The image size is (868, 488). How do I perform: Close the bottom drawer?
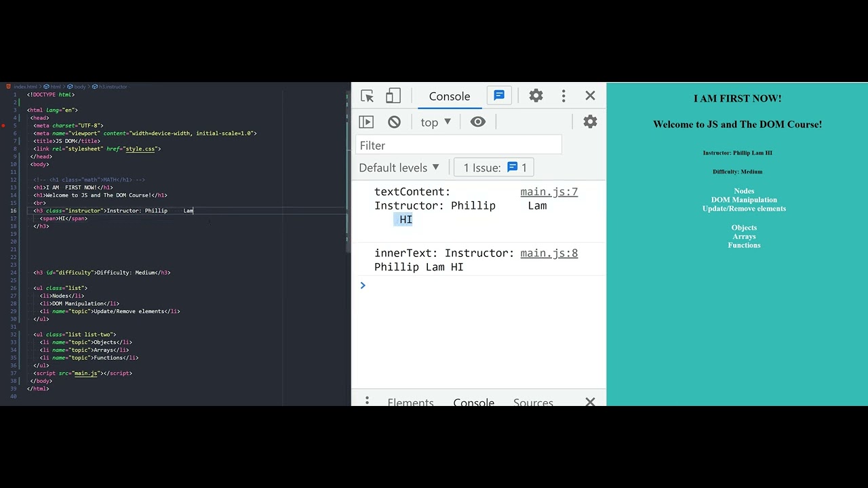(x=590, y=401)
